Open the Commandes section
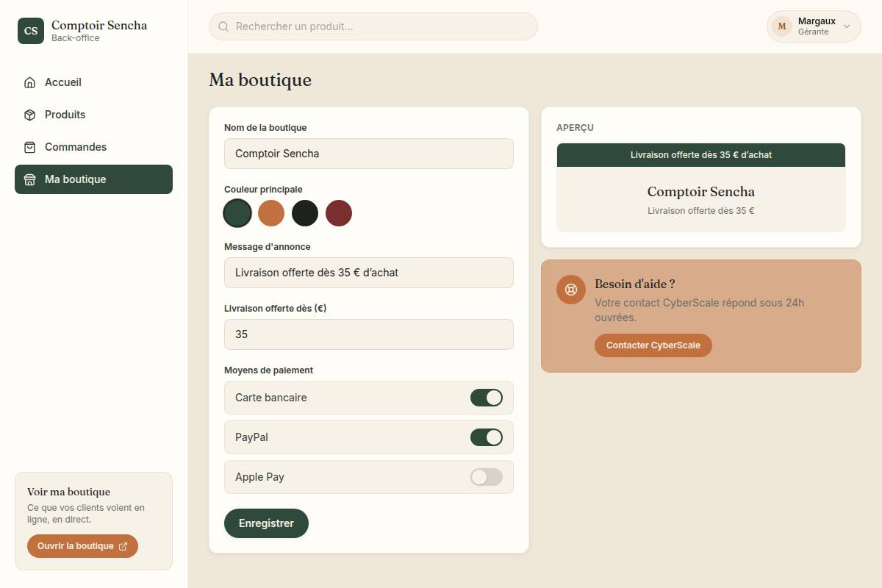Viewport: 882px width, 588px height. (x=93, y=147)
